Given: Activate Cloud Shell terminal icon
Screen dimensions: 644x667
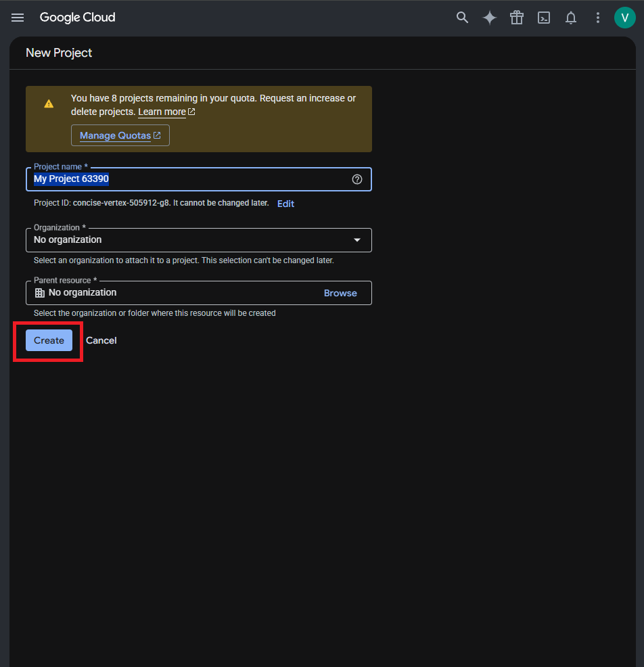Looking at the screenshot, I should coord(544,18).
